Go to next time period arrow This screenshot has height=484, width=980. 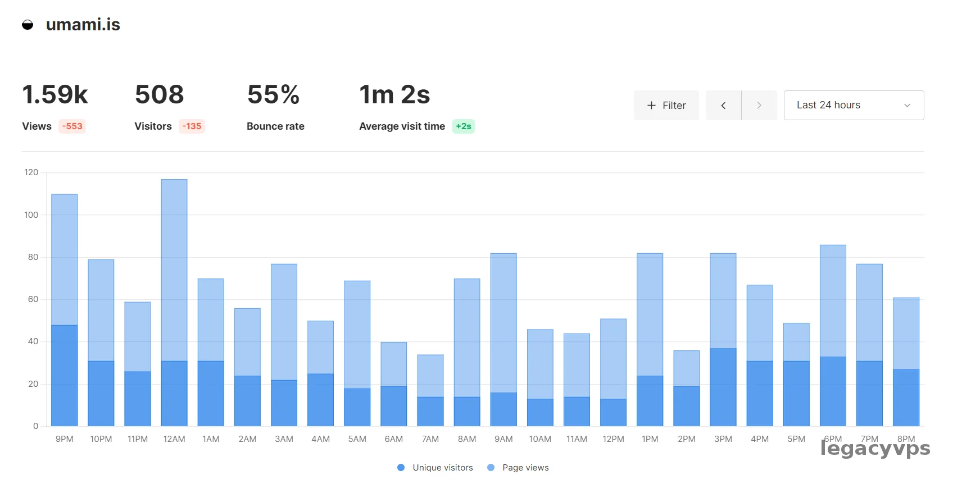tap(759, 106)
